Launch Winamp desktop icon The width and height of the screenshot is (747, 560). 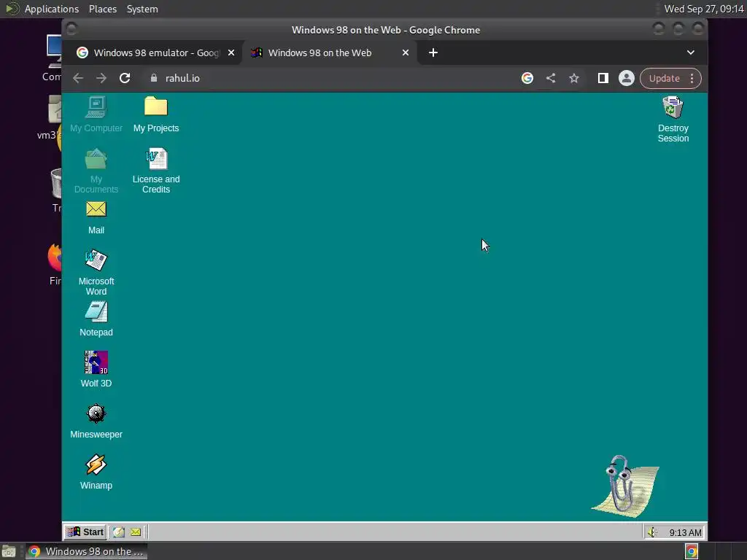96,472
